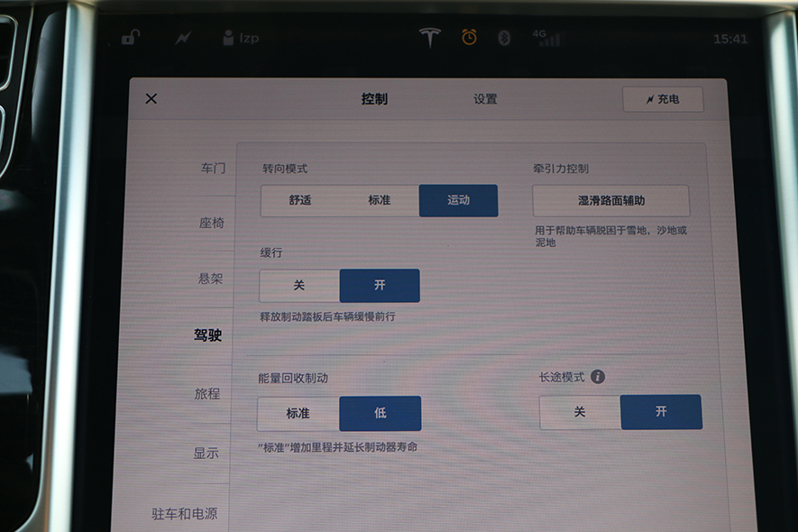Tap the 4G signal strength indicator
This screenshot has height=532, width=798.
coord(545,38)
